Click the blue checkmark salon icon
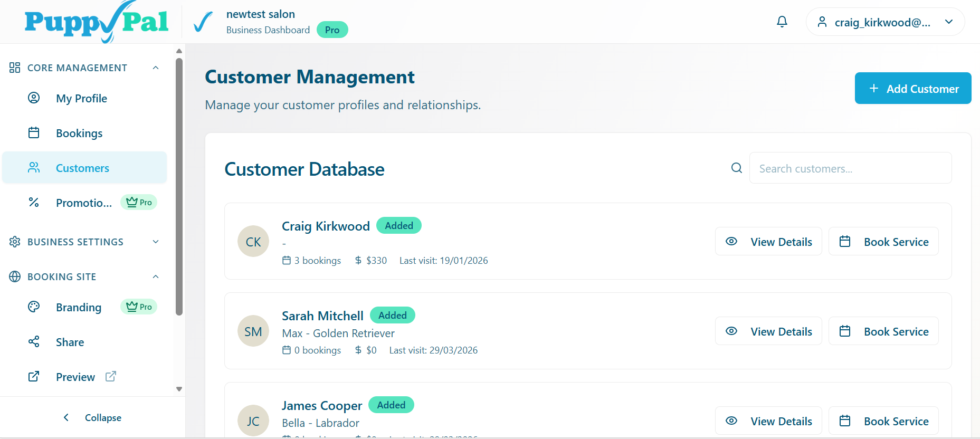The image size is (980, 439). 203,22
